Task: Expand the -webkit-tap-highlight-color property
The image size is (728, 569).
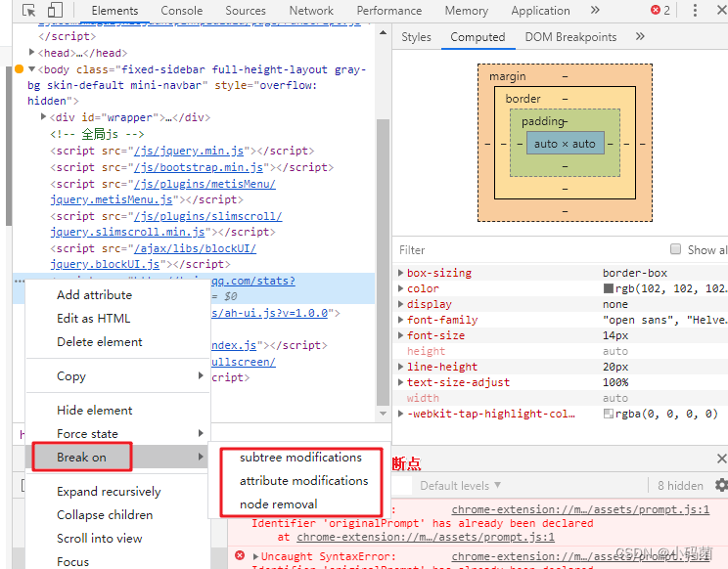Action: tap(400, 414)
